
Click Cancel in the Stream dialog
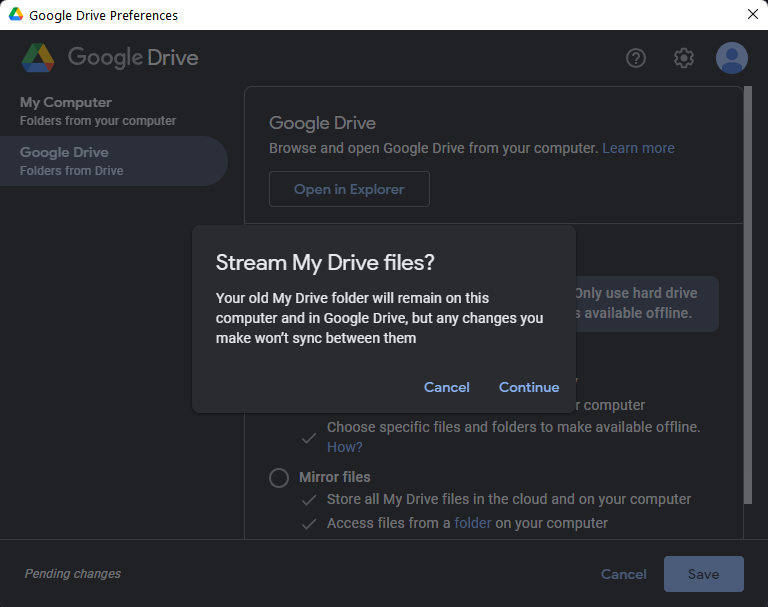pos(447,388)
